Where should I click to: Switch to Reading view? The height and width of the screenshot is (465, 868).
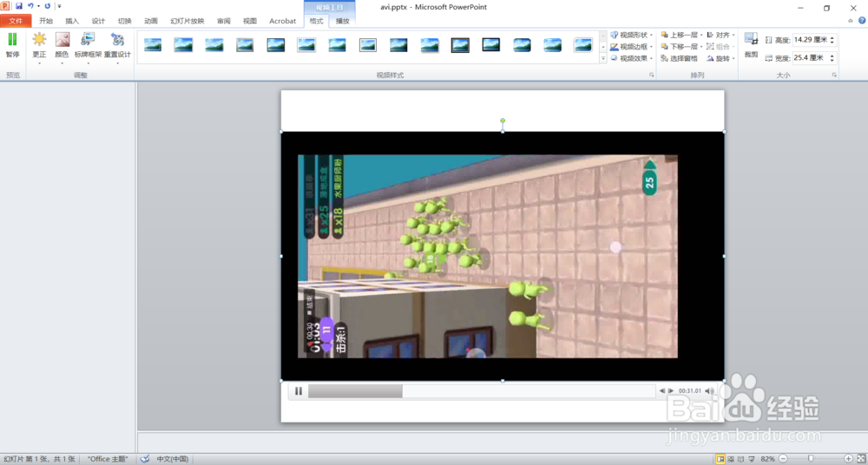[740, 459]
